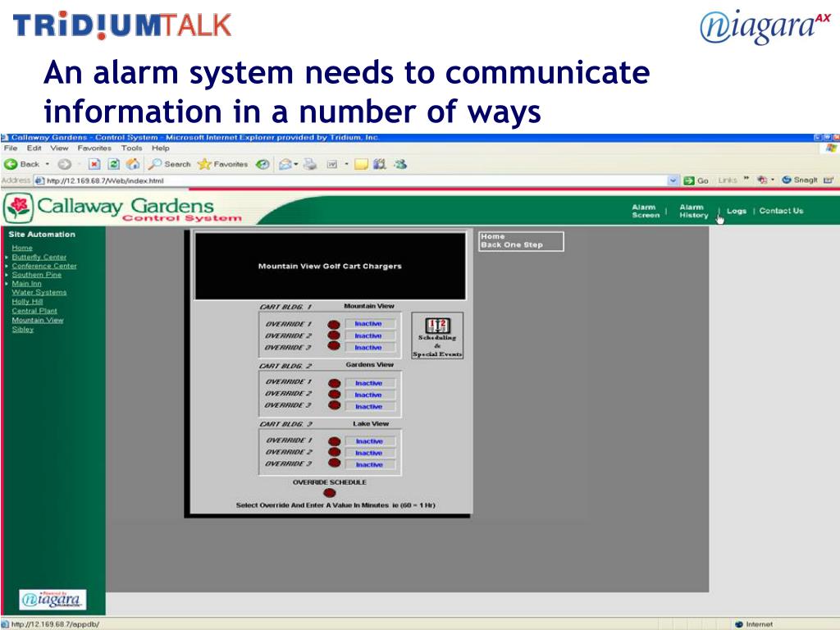The width and height of the screenshot is (840, 630).
Task: Open the Edit icon dropdown arrow
Action: tap(346, 164)
